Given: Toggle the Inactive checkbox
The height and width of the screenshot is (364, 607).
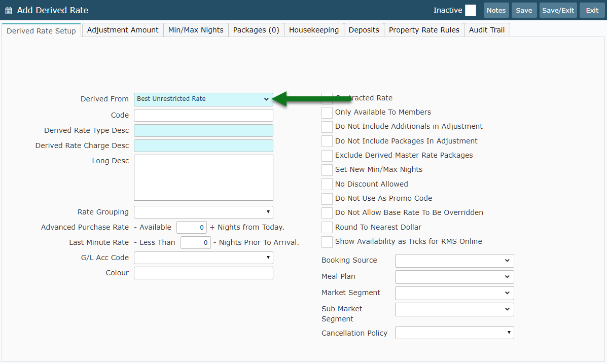Looking at the screenshot, I should (x=471, y=11).
